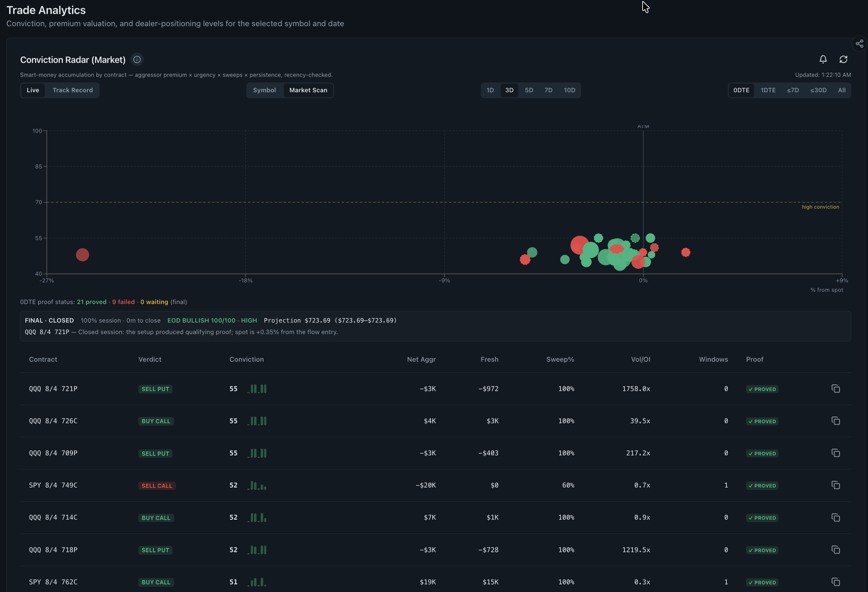Image resolution: width=868 pixels, height=592 pixels.
Task: Copy the QQQ 8/4 726C row
Action: click(x=836, y=421)
